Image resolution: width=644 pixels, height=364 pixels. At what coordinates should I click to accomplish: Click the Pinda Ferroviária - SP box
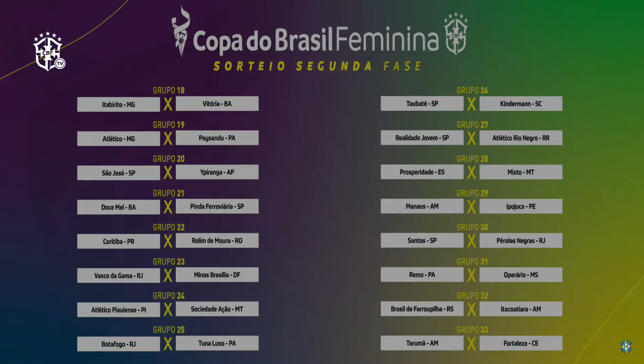[217, 206]
